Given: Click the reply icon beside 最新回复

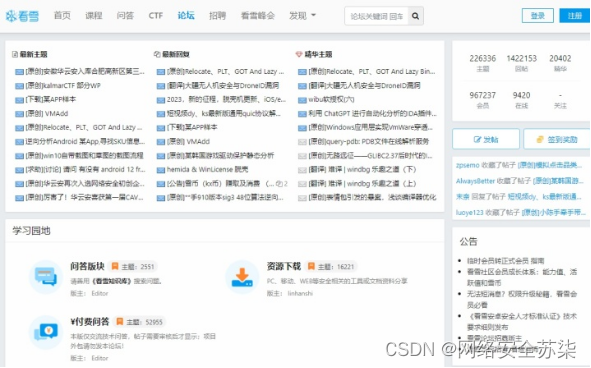Looking at the screenshot, I should coord(157,54).
